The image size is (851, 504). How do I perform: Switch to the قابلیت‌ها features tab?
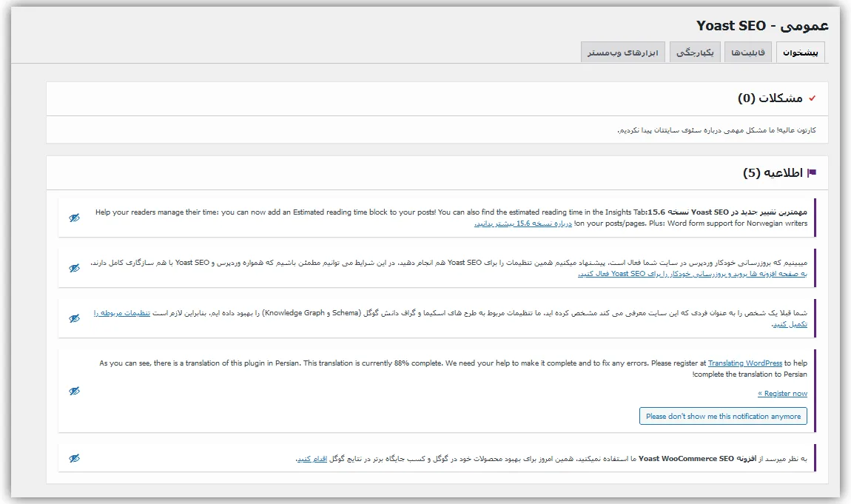[748, 53]
